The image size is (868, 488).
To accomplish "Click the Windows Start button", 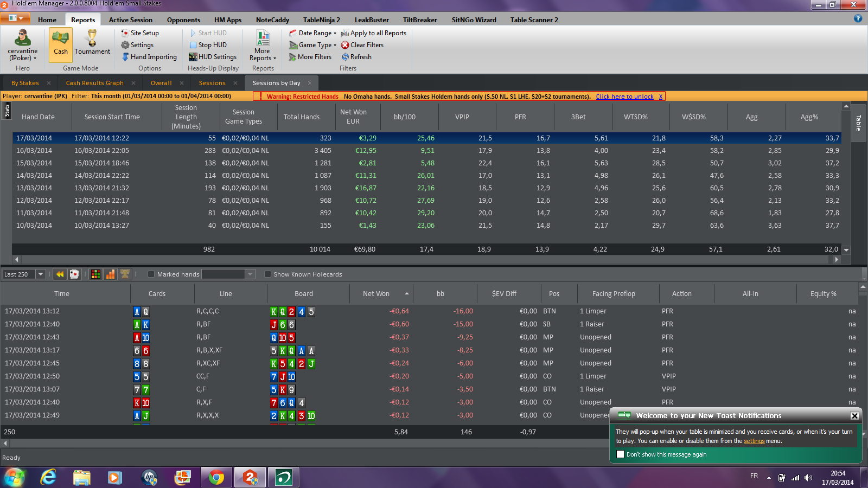I will (x=15, y=477).
